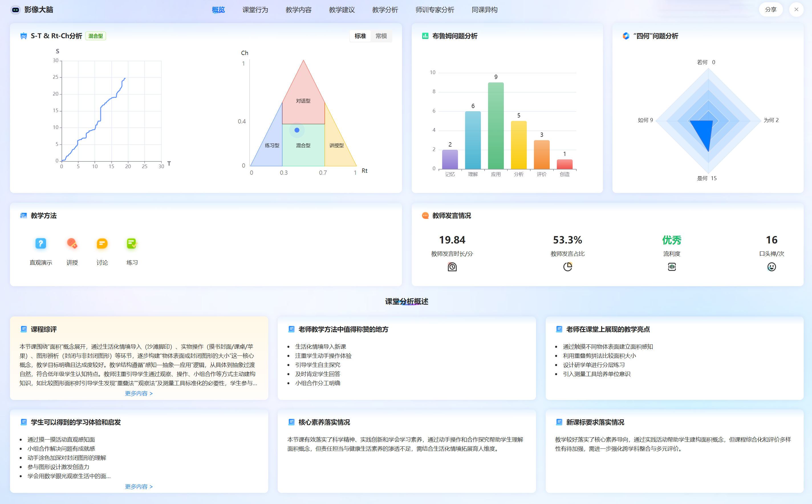Select the 标准 mode toggle

click(x=360, y=36)
